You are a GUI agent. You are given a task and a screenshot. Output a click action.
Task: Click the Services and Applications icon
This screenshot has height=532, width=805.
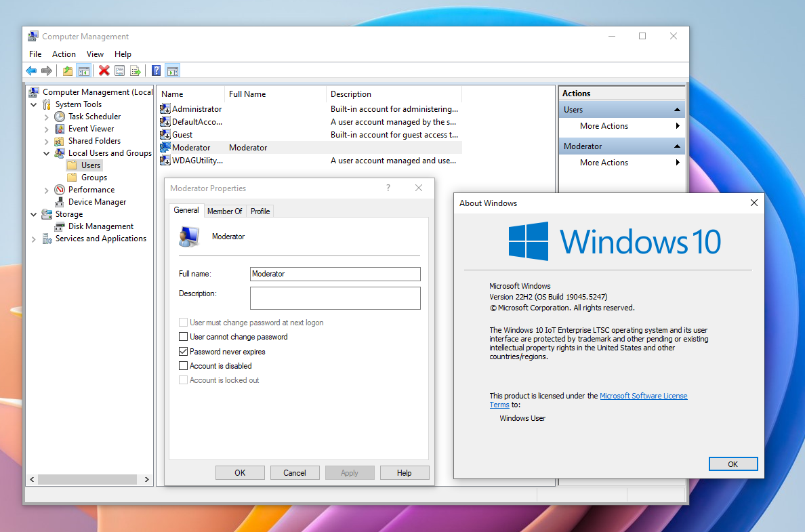click(47, 239)
